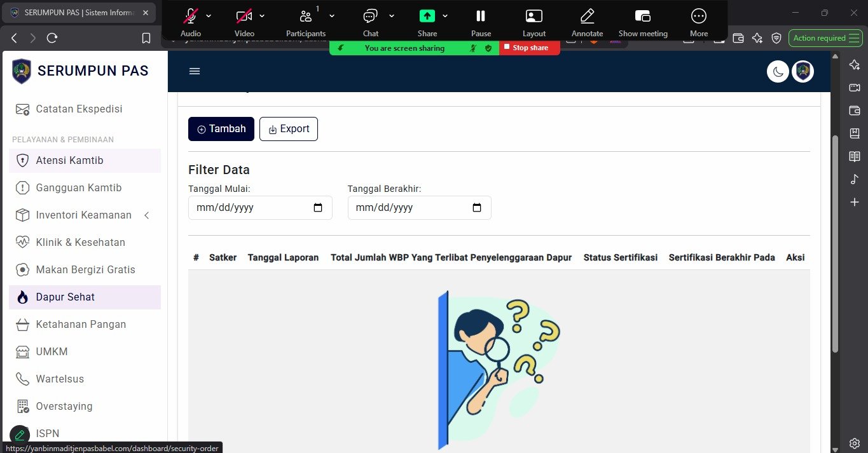Expand the Inventori Keamanan submenu
This screenshot has height=453, width=868.
click(x=147, y=215)
